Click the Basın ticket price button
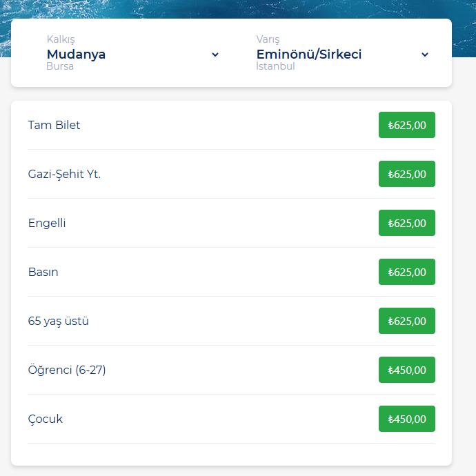Screen dimensions: 476x476 click(406, 272)
